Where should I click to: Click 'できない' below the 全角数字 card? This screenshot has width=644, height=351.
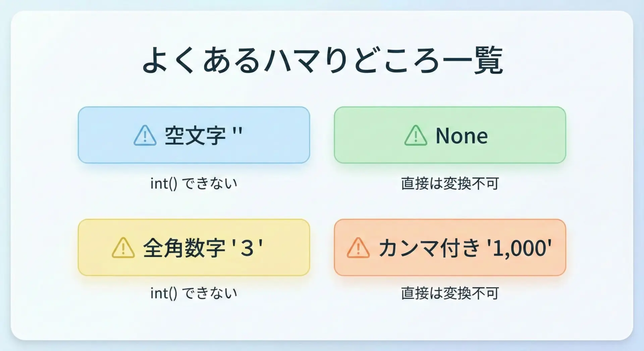point(210,293)
